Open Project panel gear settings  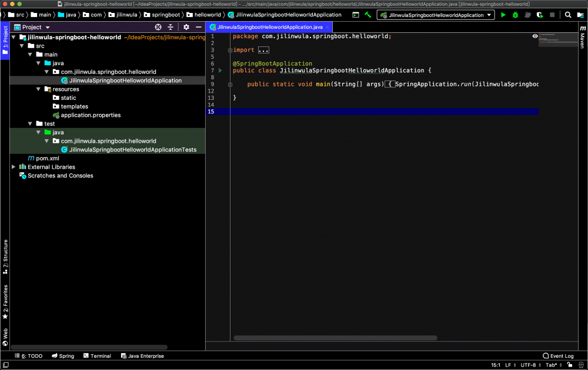[186, 27]
